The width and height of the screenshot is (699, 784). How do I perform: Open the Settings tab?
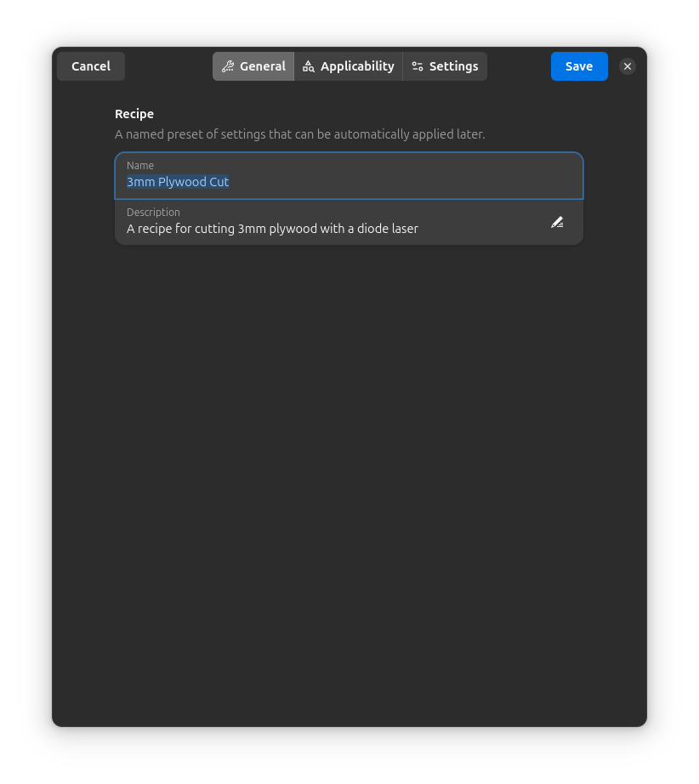[x=445, y=65]
